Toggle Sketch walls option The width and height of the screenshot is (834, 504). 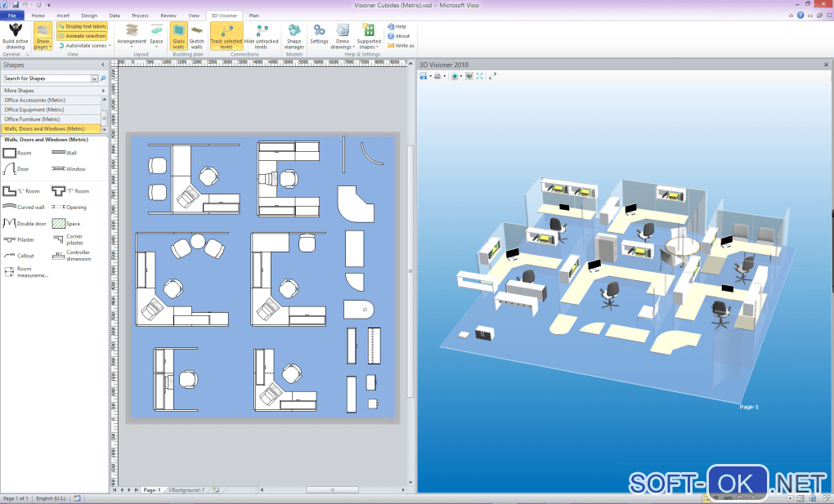point(196,36)
